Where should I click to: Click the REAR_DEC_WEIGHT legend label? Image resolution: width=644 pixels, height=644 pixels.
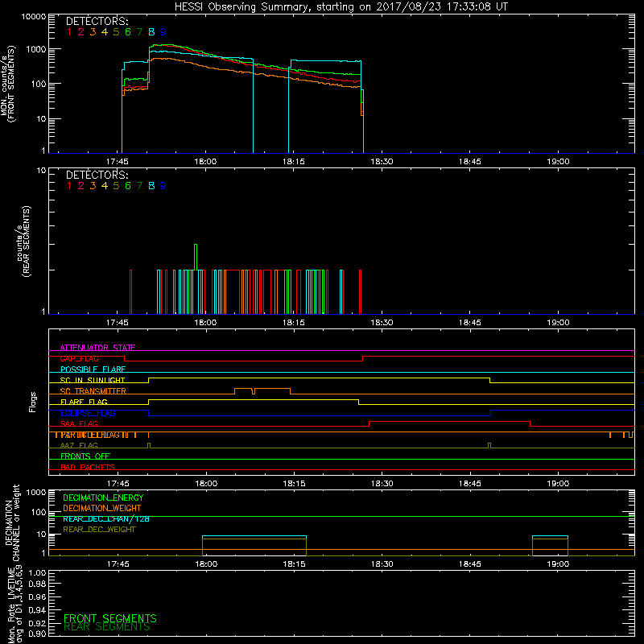99,530
